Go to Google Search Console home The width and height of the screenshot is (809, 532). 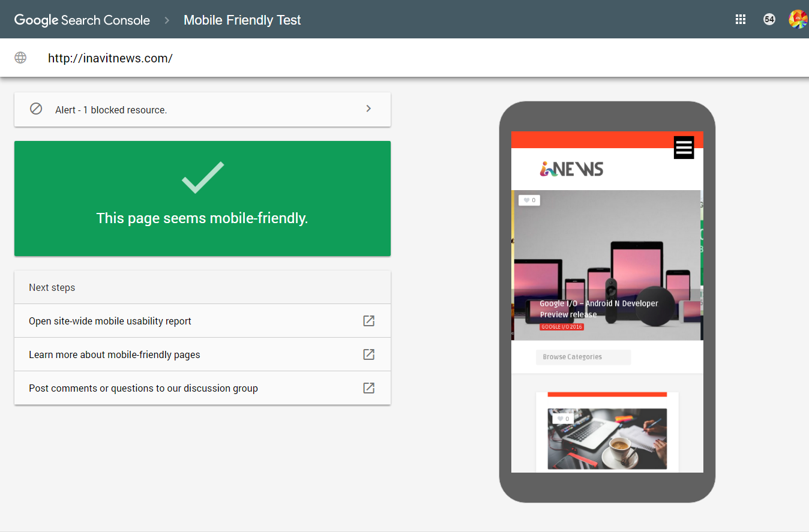pos(82,20)
